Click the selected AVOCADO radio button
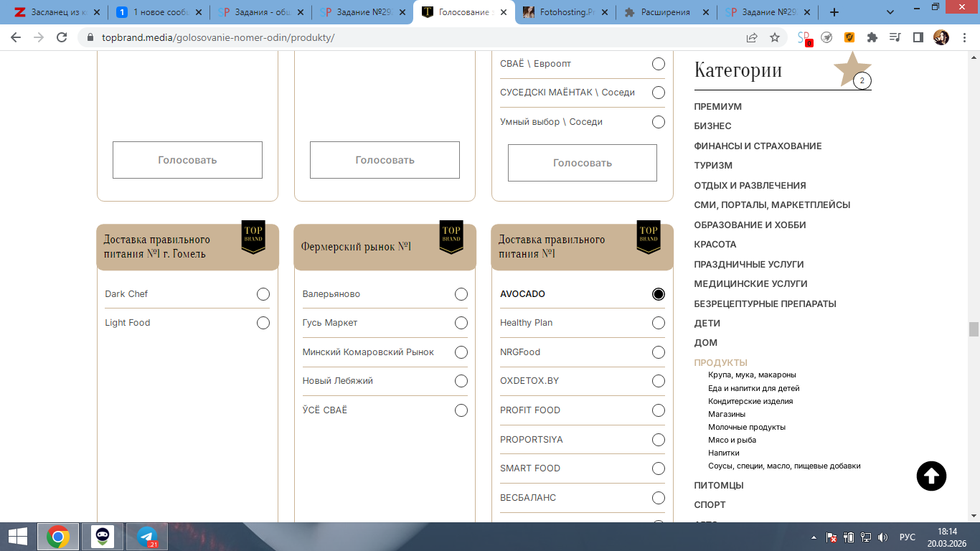 (659, 294)
